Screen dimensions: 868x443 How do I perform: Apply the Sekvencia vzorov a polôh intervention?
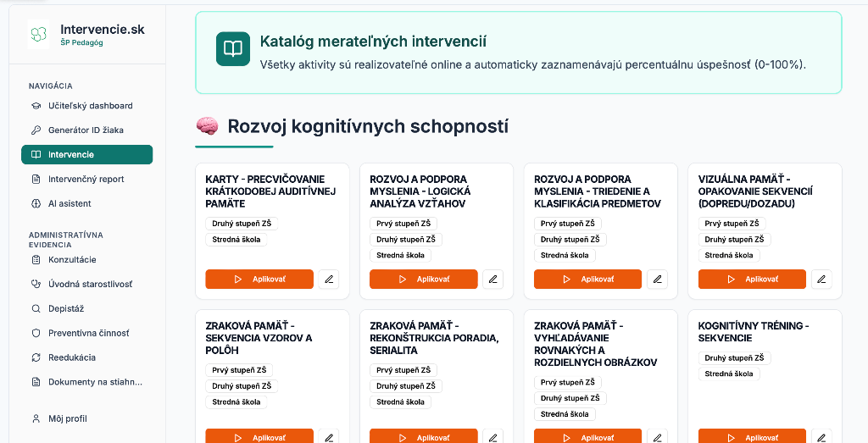259,437
